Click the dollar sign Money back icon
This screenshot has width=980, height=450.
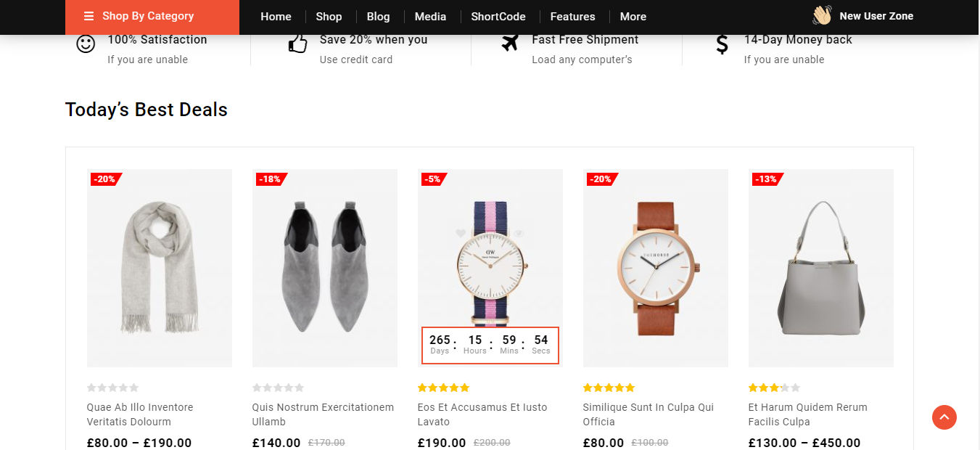pyautogui.click(x=722, y=45)
